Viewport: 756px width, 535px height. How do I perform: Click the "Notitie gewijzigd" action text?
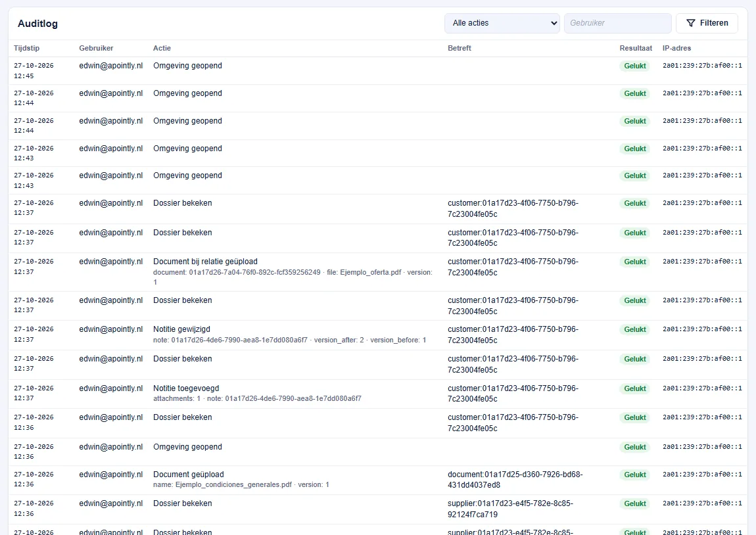coord(181,329)
